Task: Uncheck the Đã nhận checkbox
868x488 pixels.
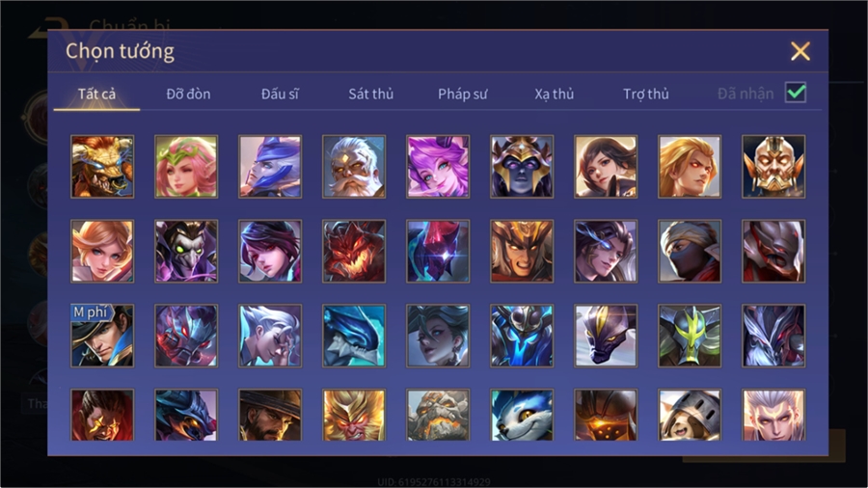Action: [x=796, y=93]
